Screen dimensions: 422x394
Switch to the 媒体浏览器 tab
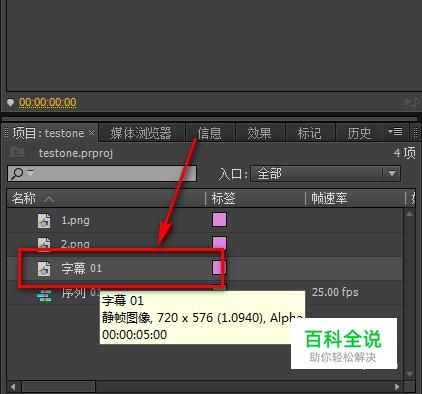141,133
